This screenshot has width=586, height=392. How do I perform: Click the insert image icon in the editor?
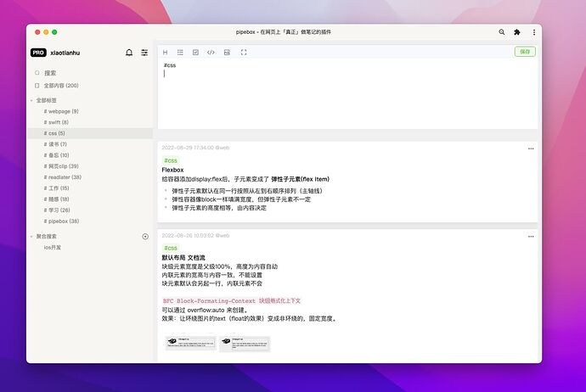pyautogui.click(x=227, y=53)
